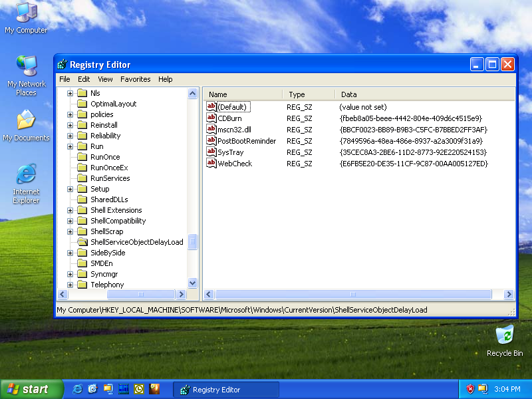
Task: Click the RunServices folder icon
Action: [x=82, y=178]
